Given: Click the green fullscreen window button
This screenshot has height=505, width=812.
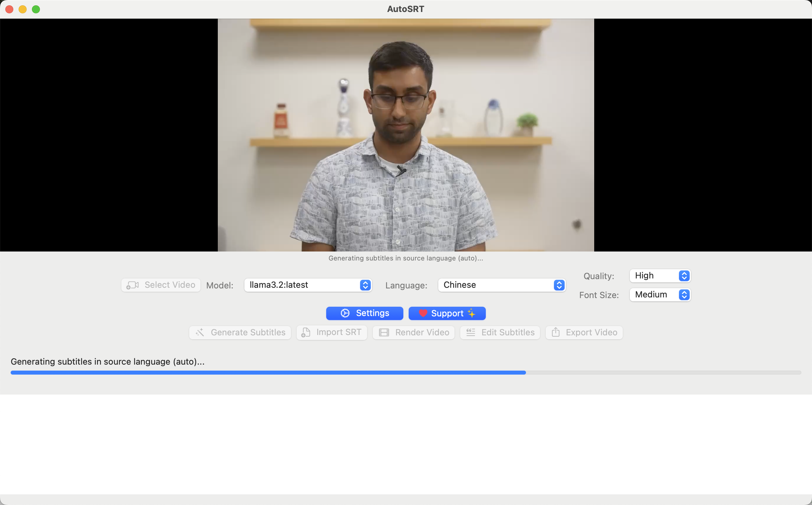Looking at the screenshot, I should (x=36, y=9).
